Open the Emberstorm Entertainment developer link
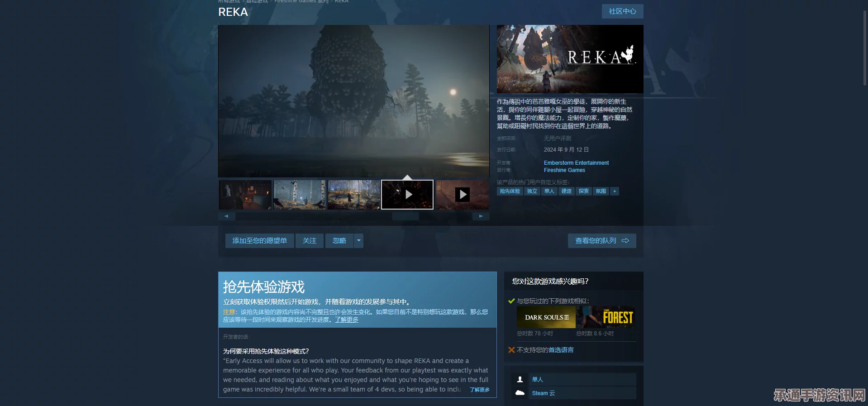The image size is (868, 406). (x=576, y=163)
